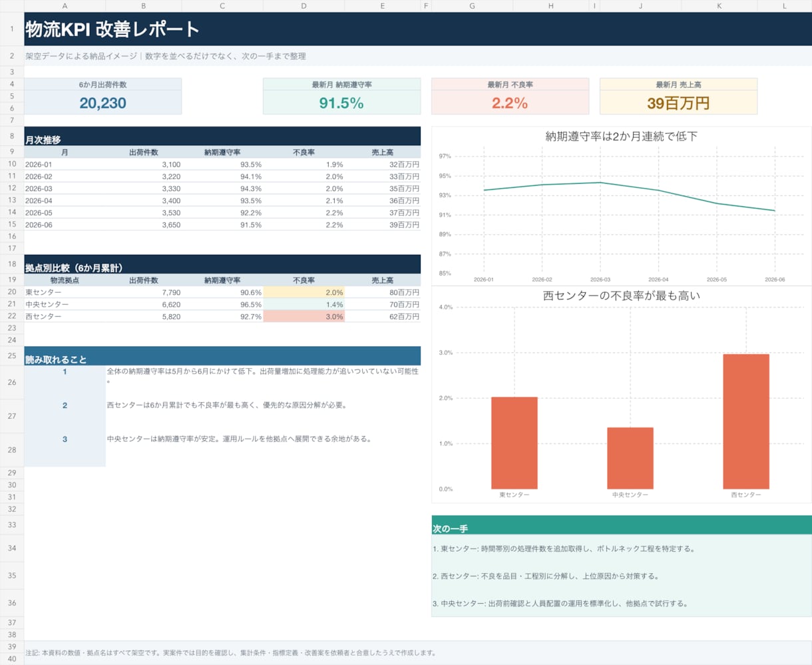Click the month cell '2026-03'
Image resolution: width=812 pixels, height=665 pixels.
pyautogui.click(x=65, y=188)
